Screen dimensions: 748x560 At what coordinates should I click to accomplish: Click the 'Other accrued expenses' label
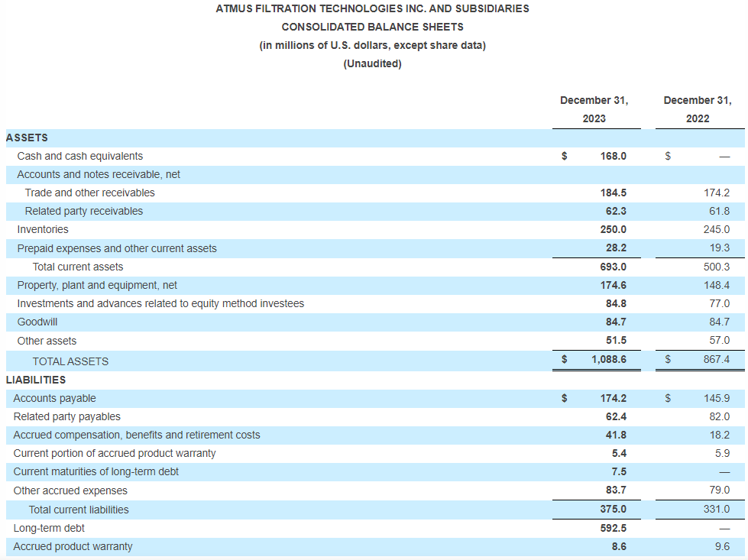click(70, 490)
